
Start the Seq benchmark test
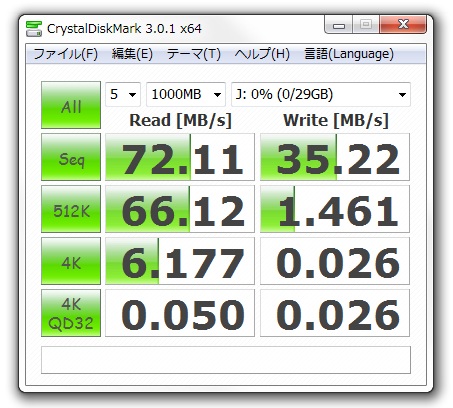pyautogui.click(x=71, y=157)
